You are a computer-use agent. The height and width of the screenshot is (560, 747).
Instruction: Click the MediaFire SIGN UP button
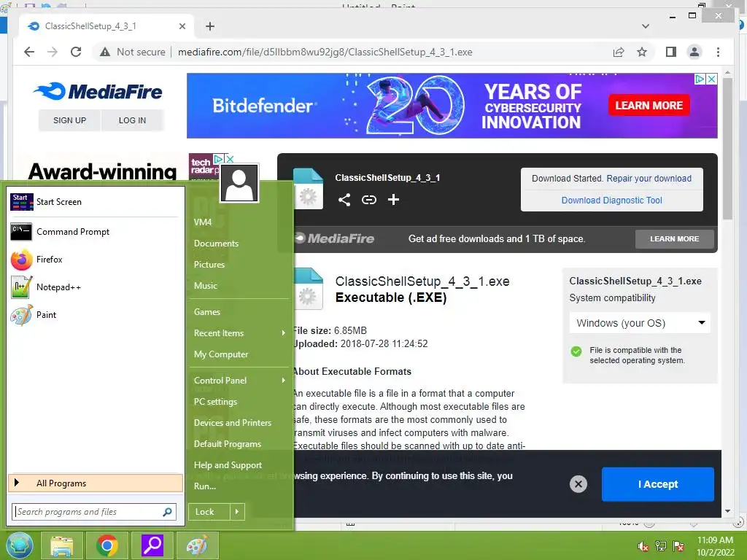pyautogui.click(x=69, y=120)
